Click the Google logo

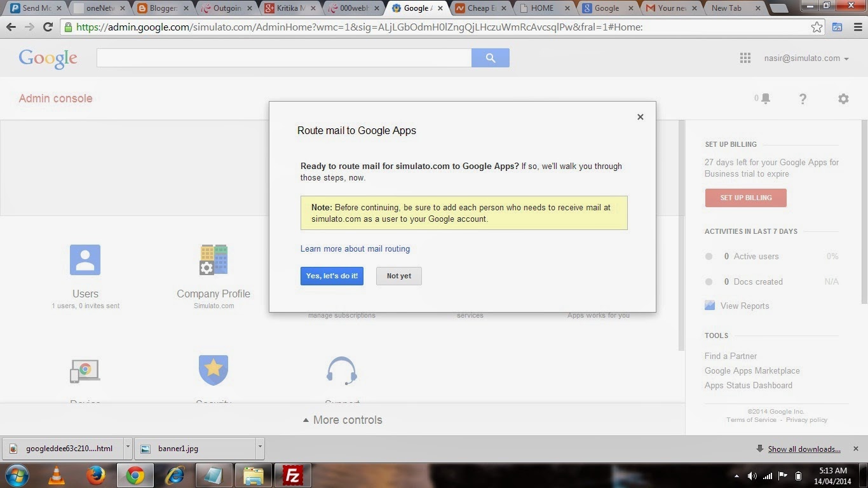pyautogui.click(x=48, y=58)
